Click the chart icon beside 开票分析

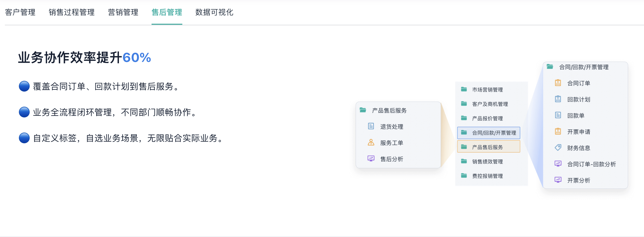click(x=558, y=180)
